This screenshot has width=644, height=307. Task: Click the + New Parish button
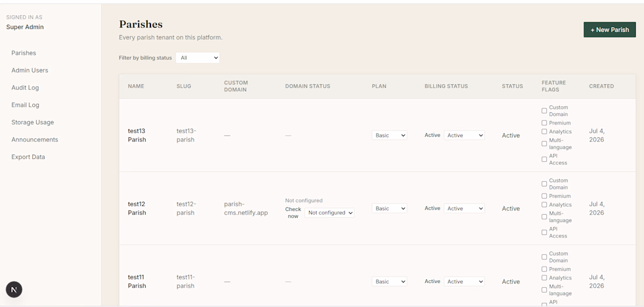(x=609, y=30)
